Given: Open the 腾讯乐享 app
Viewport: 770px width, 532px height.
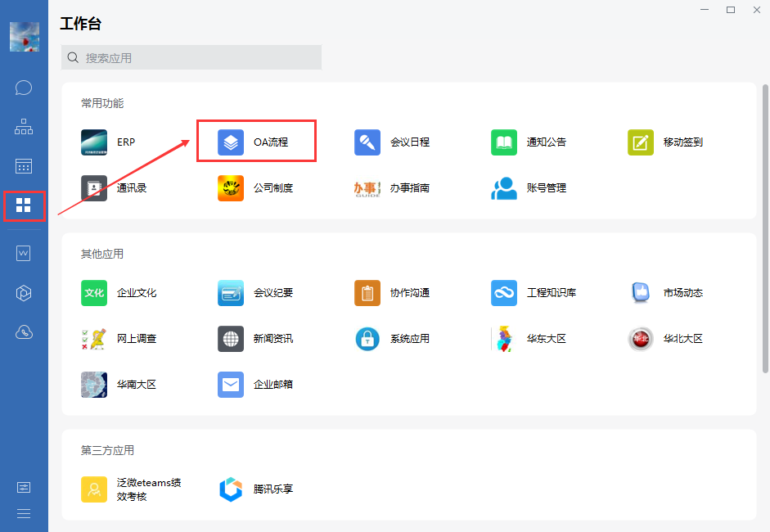Looking at the screenshot, I should click(231, 489).
